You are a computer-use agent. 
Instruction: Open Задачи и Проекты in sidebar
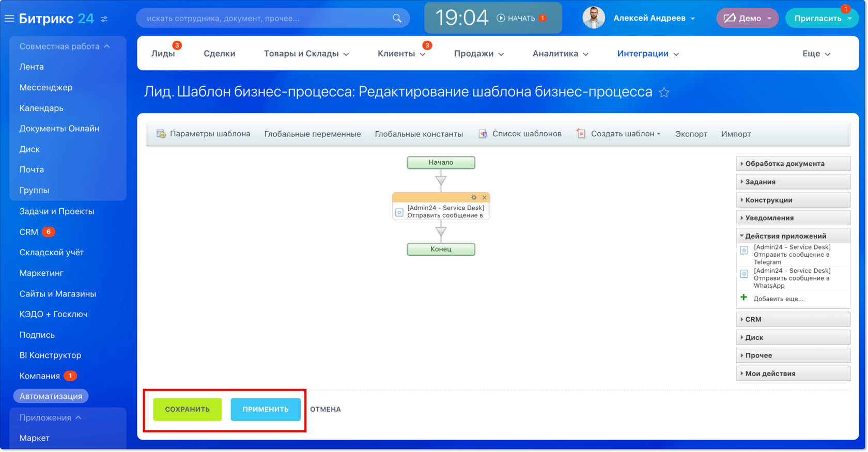(x=57, y=211)
